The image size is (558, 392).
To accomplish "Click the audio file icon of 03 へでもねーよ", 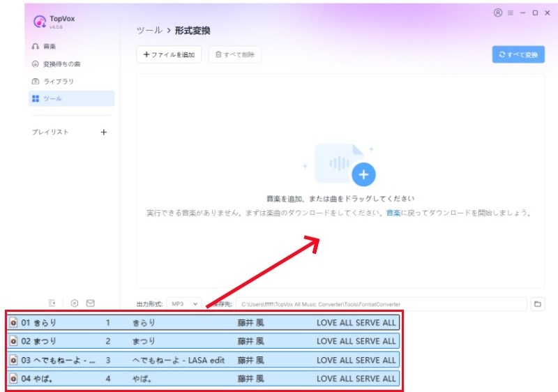I will point(13,360).
